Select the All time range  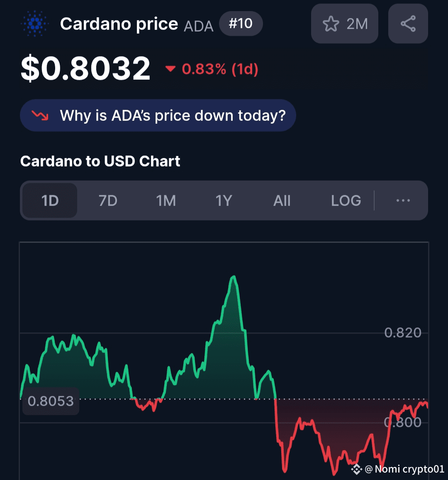tap(282, 201)
